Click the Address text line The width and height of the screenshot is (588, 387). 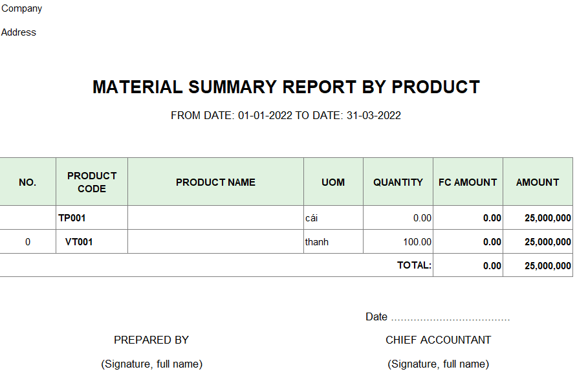(x=19, y=32)
